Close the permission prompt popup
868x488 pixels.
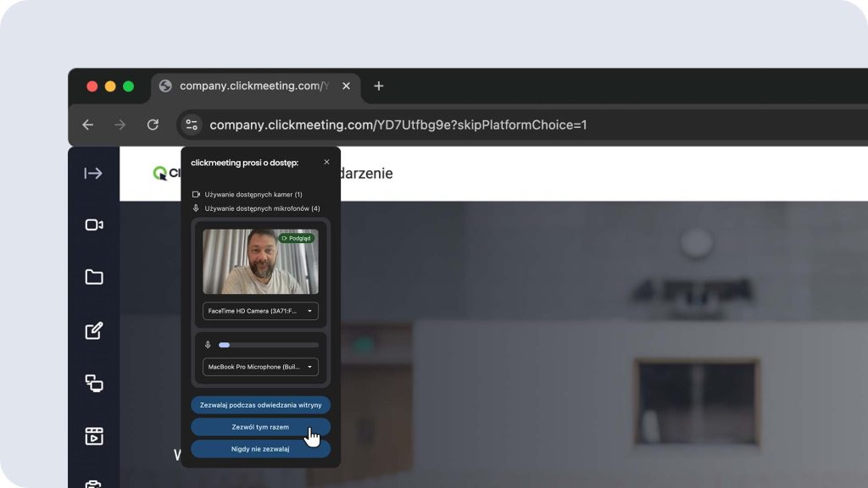tap(326, 162)
